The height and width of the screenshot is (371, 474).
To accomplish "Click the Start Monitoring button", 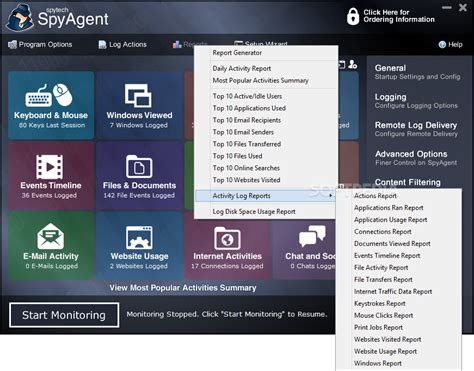I will click(x=64, y=315).
